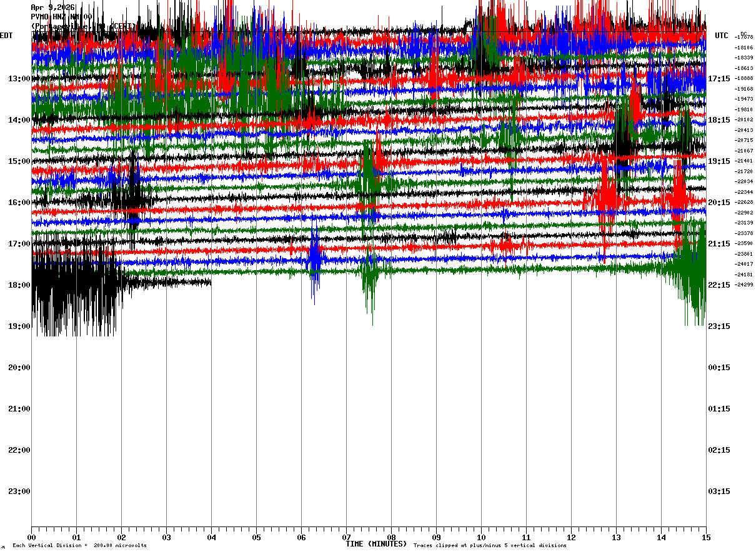Click the DC offset value -19473
Viewport: 756px width, 554px height.
[x=744, y=99]
